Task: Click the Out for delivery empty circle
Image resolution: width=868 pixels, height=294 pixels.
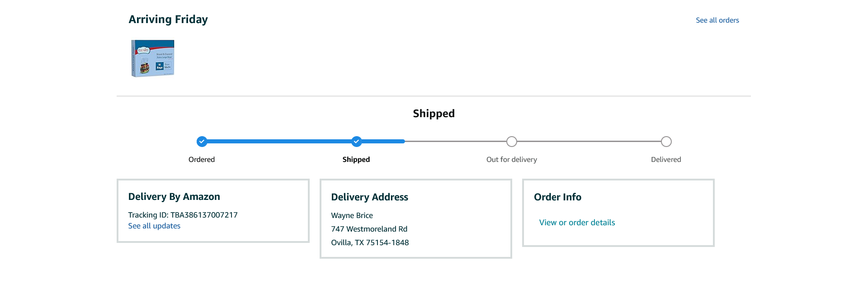Action: tap(511, 142)
